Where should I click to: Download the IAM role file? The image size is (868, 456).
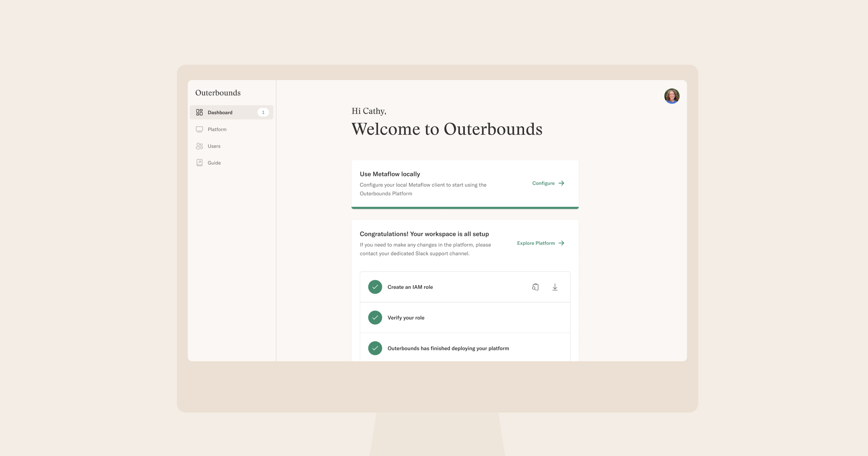pos(555,287)
